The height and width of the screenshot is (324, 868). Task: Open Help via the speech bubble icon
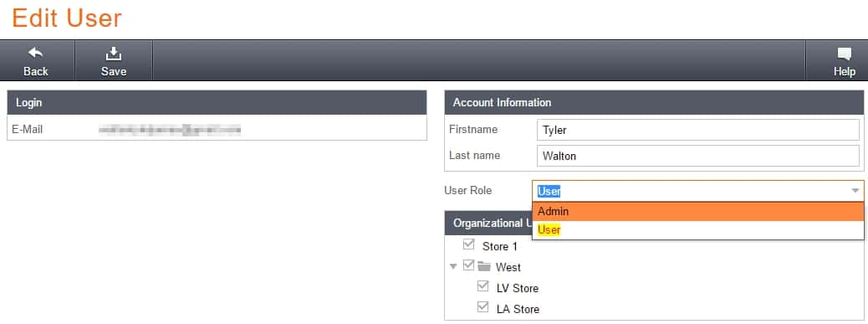coord(845,54)
